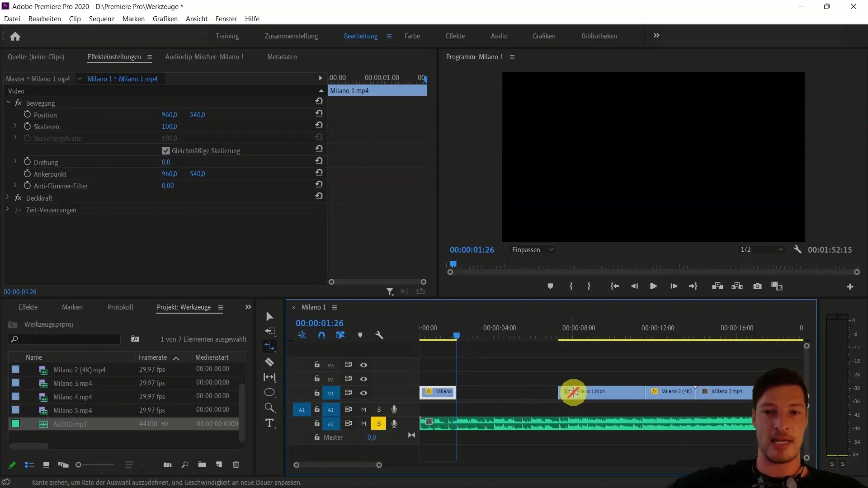Show more workspaces with double chevron
Viewport: 868px width, 488px height.
pos(656,36)
